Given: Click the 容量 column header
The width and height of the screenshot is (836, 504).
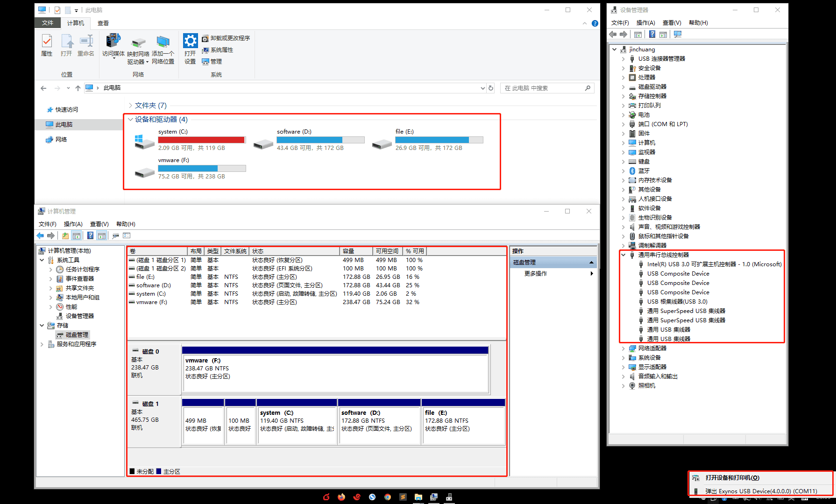Looking at the screenshot, I should (356, 251).
